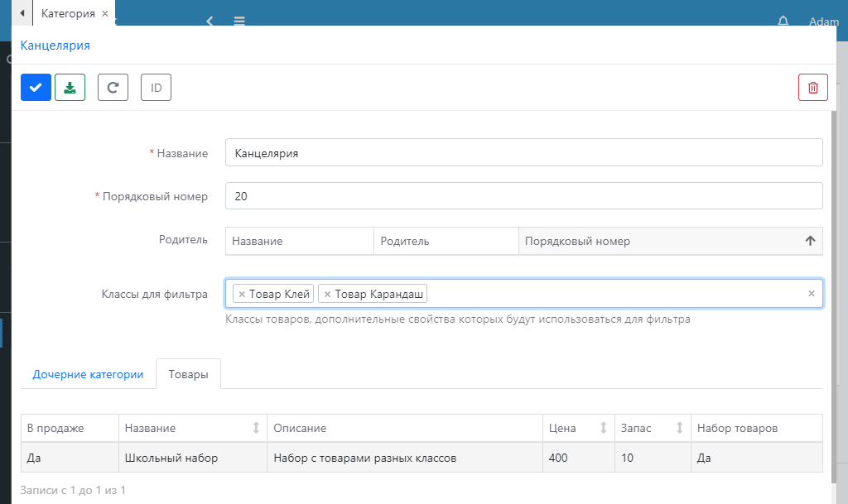
Task: Click the Описание column header
Action: point(405,428)
